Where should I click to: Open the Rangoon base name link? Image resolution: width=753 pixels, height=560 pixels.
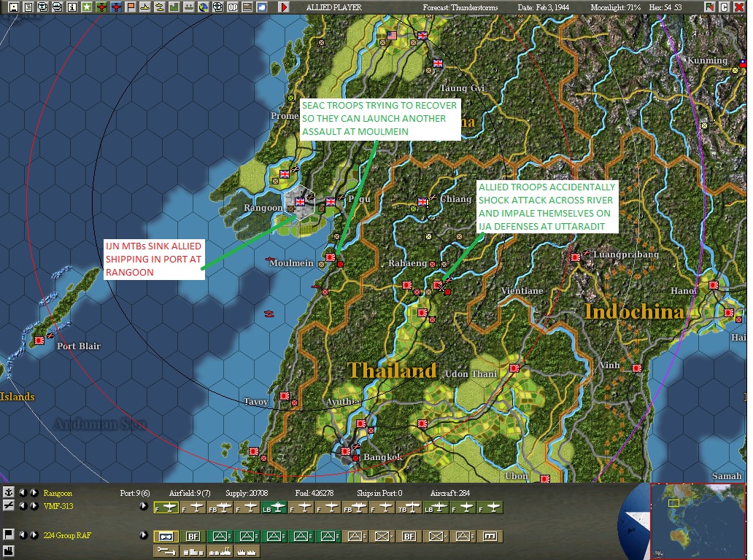(x=58, y=494)
